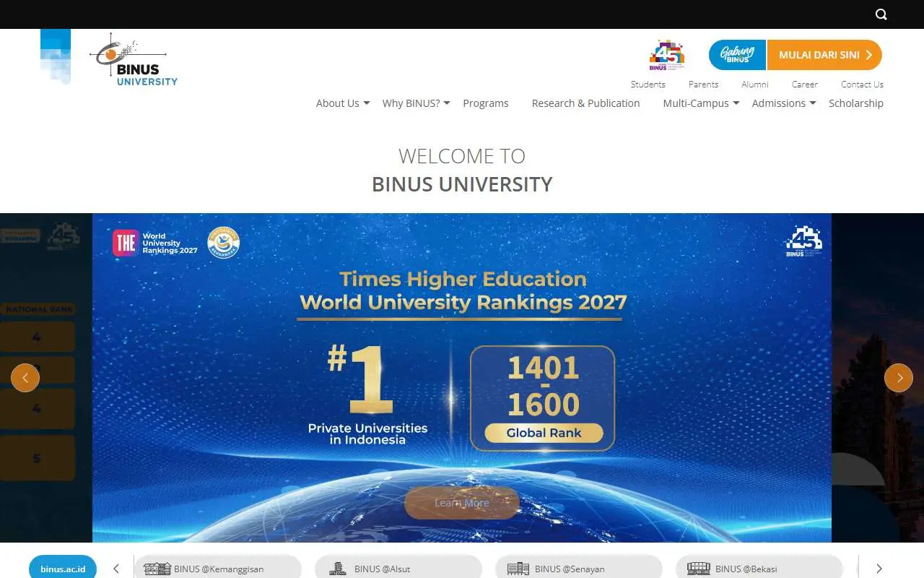
Task: Click the Global Rank gold label
Action: [x=544, y=433]
